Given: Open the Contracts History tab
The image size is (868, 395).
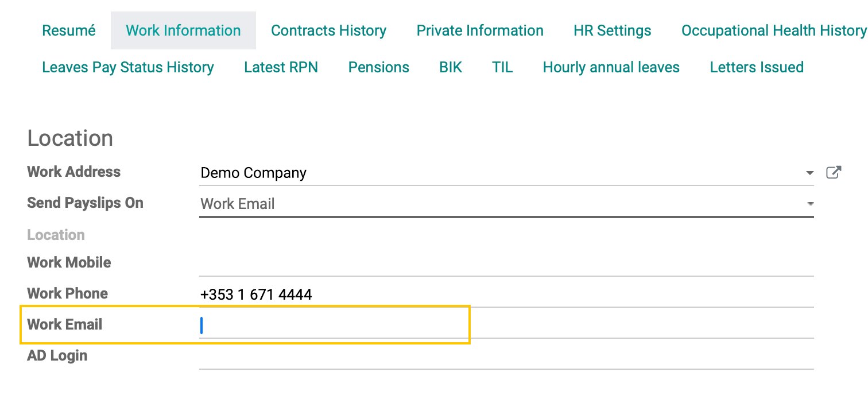Looking at the screenshot, I should point(328,30).
